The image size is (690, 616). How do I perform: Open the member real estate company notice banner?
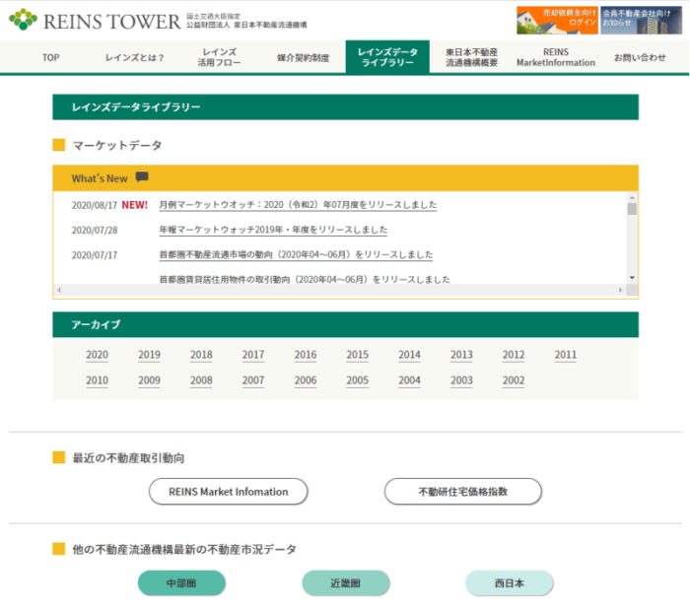coord(641,20)
